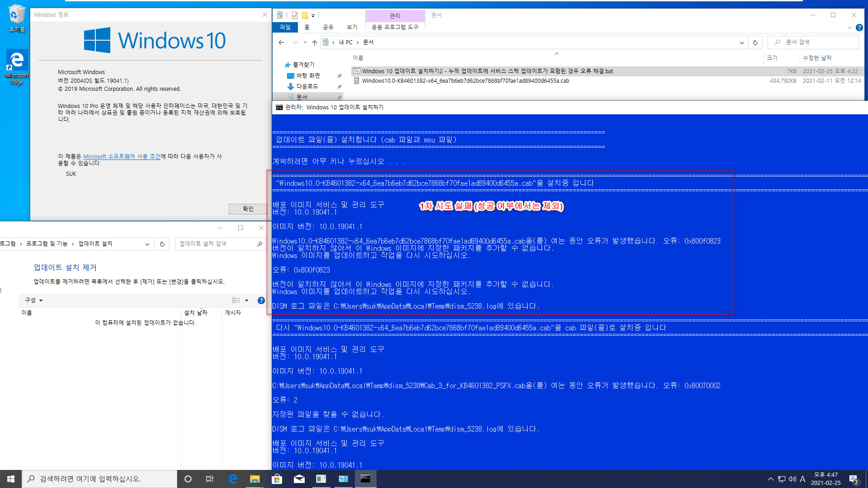Open the network tray icon
Image resolution: width=868 pixels, height=488 pixels.
pyautogui.click(x=782, y=479)
